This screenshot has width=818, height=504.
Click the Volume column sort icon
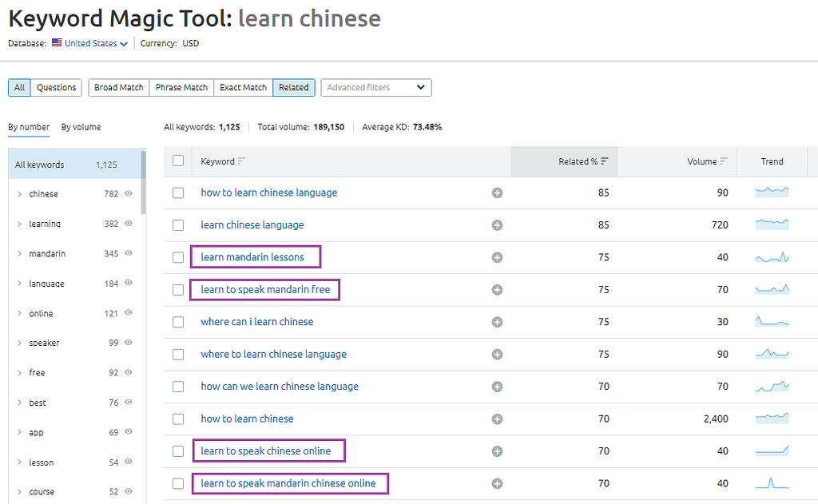coord(723,161)
